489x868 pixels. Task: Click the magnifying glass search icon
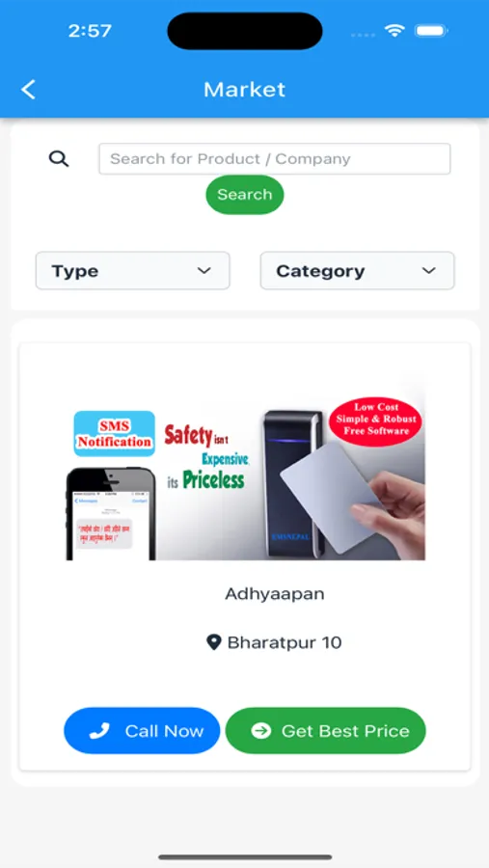pos(59,159)
